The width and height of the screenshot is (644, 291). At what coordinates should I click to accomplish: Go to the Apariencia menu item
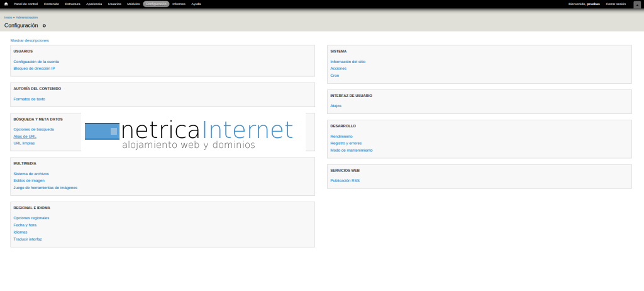[x=94, y=4]
